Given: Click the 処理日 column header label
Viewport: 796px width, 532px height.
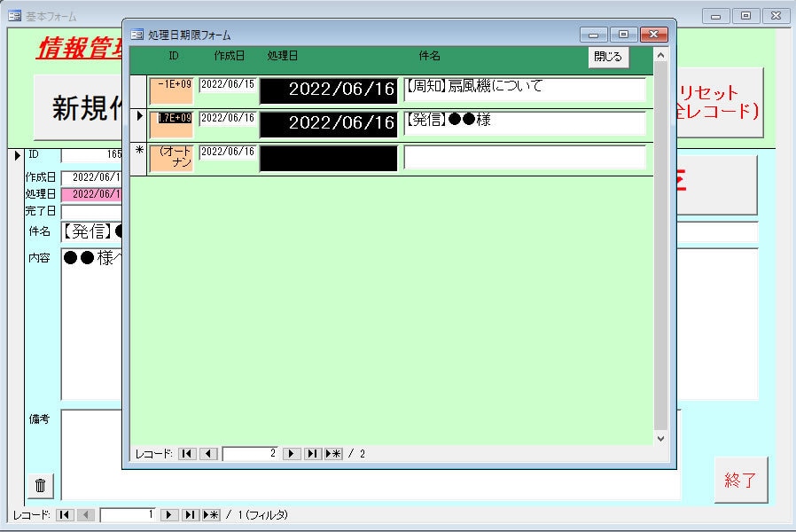Looking at the screenshot, I should [282, 56].
